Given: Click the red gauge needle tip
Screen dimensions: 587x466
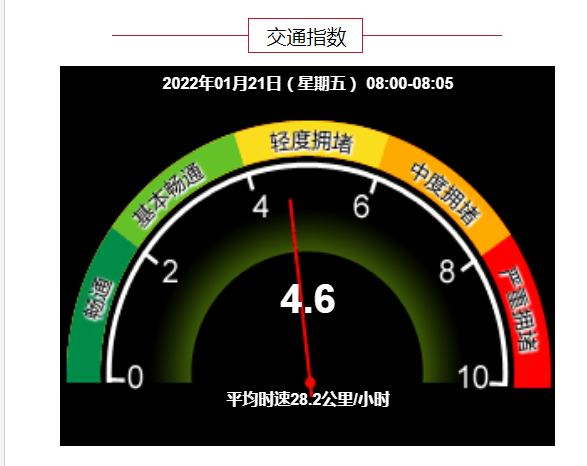Looking at the screenshot, I should click(290, 201).
